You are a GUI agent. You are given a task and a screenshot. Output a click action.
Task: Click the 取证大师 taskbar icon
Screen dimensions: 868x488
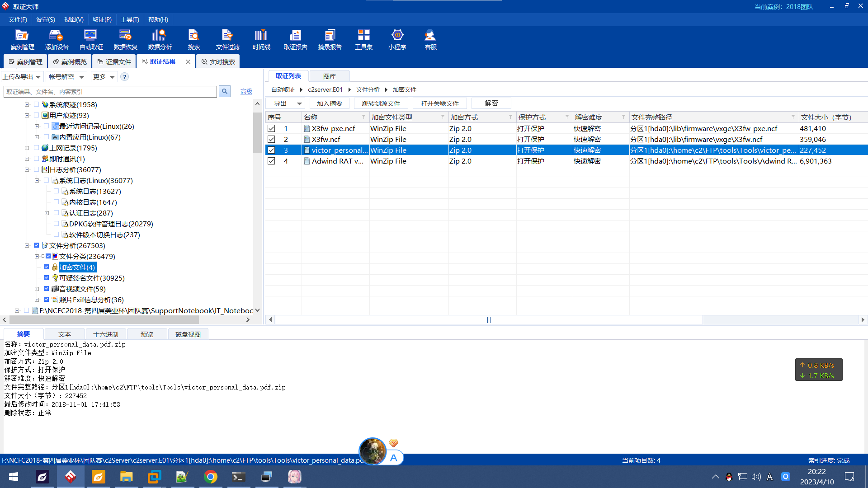70,477
